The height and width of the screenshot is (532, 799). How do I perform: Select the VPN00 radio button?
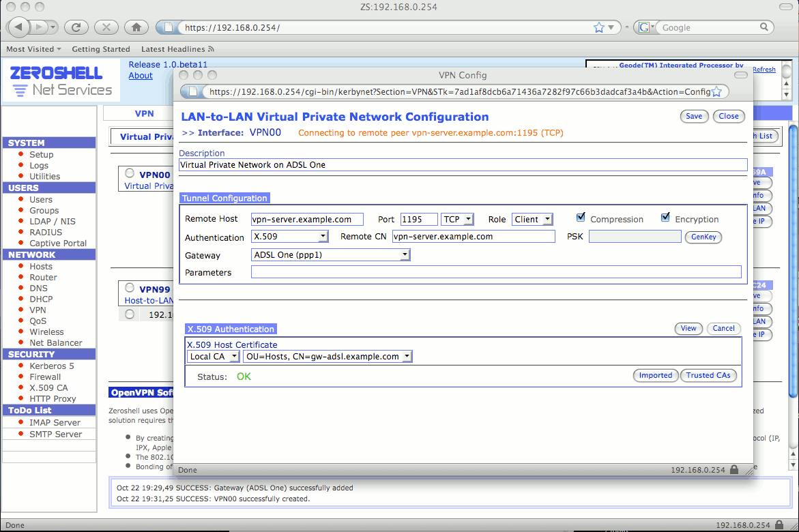coord(130,173)
